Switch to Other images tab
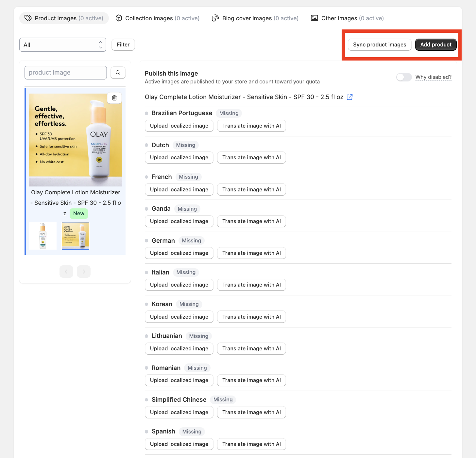Viewport: 476px width, 458px height. click(347, 18)
